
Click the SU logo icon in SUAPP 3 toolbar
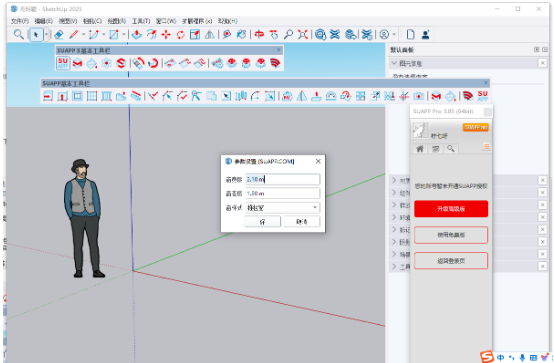tap(63, 63)
